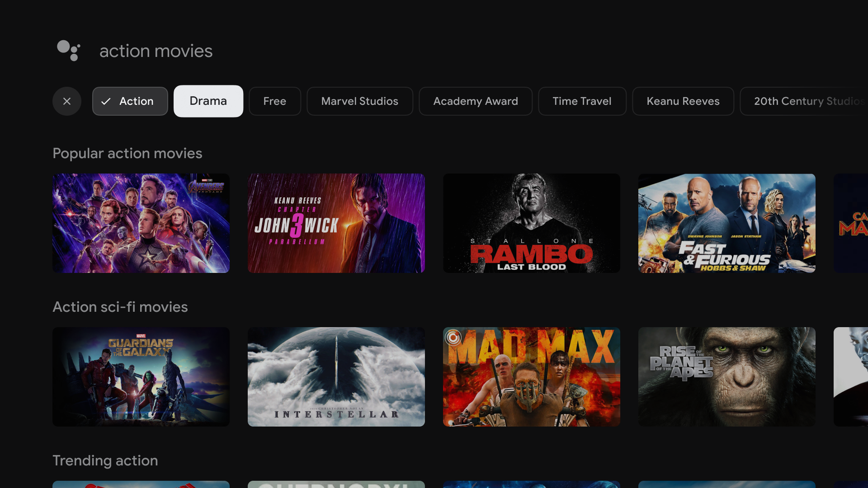Click the Google Assistant icon
The height and width of the screenshot is (488, 868).
[x=69, y=50]
